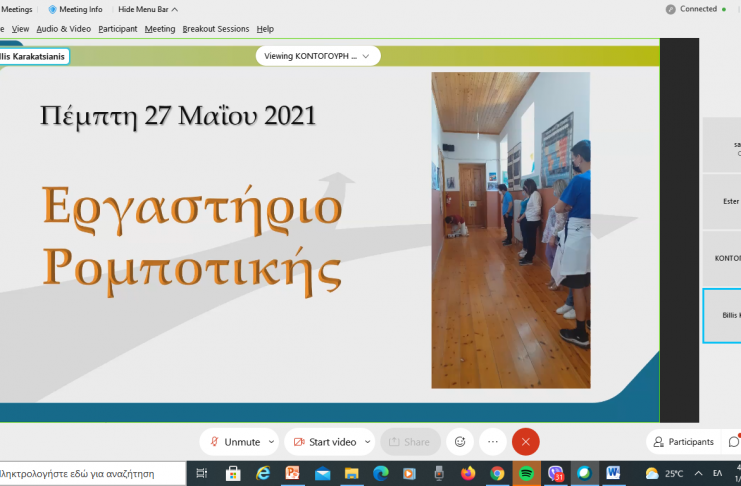Open the more options ellipsis button
Viewport: 741px width, 486px height.
(x=492, y=442)
